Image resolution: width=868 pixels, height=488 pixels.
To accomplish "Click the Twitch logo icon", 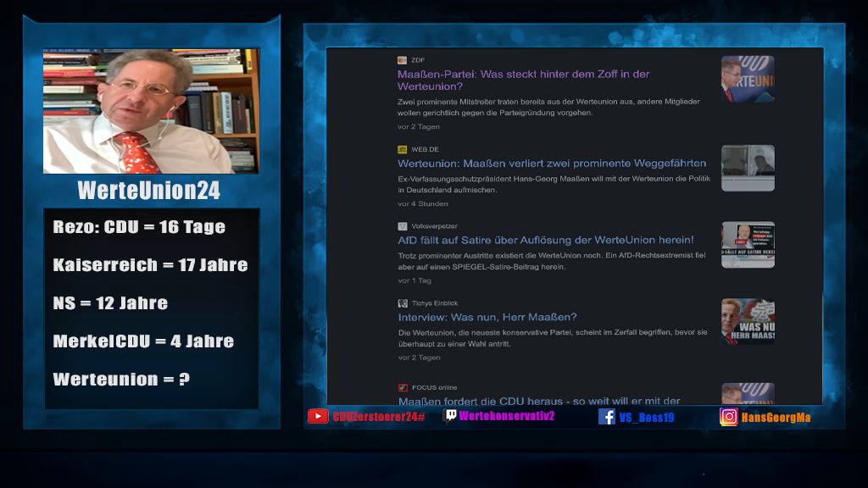I will click(x=451, y=415).
